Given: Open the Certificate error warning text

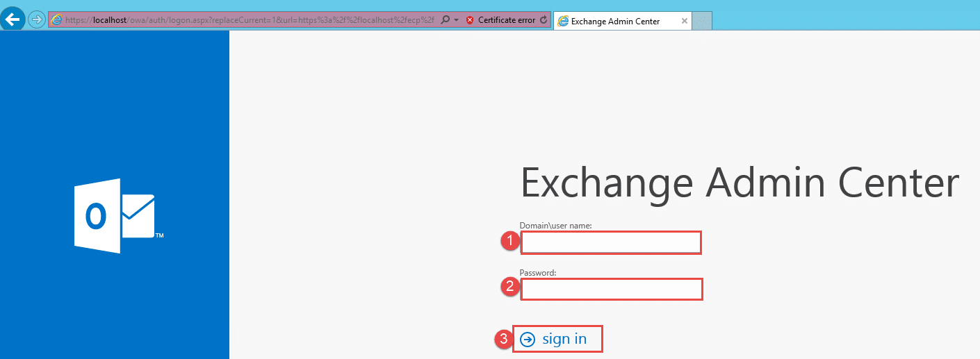Looking at the screenshot, I should 507,20.
